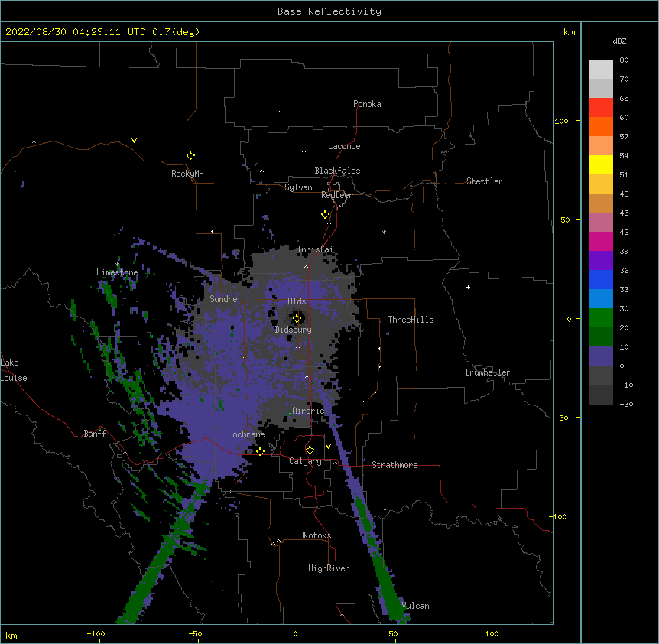Pick the yellow 54-51 dBZ legend swatch
Screen dimensions: 659x644
coord(601,164)
